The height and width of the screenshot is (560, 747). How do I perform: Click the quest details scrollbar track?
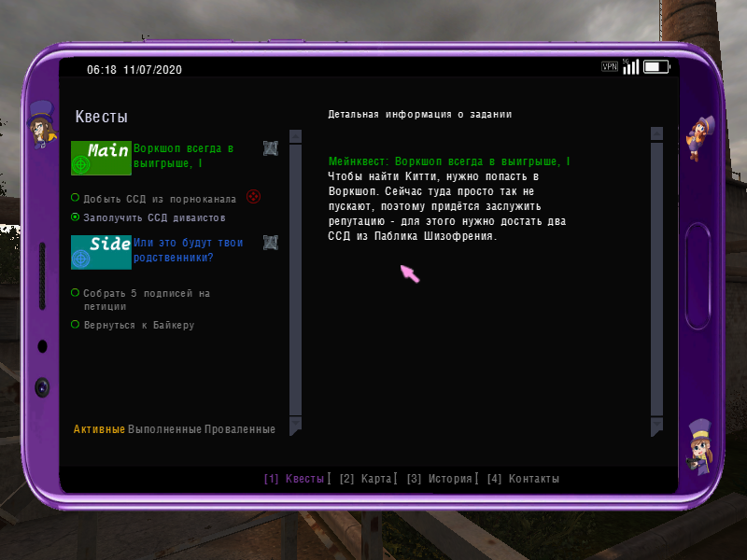[656, 280]
